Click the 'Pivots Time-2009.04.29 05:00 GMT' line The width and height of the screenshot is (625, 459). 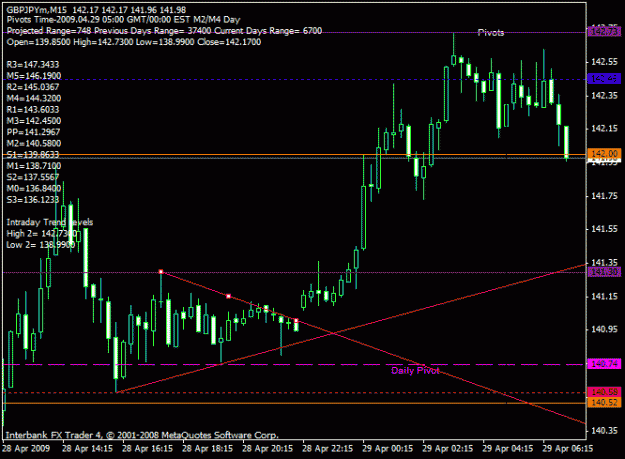coord(123,20)
